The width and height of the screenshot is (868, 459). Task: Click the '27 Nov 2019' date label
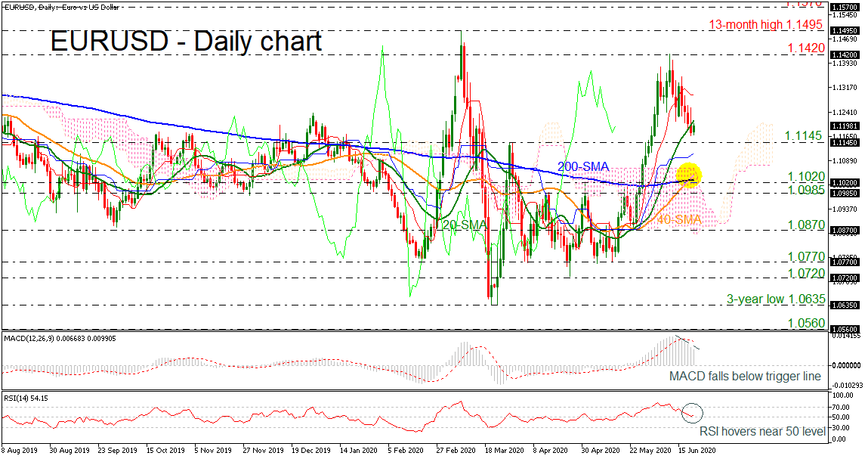click(263, 451)
